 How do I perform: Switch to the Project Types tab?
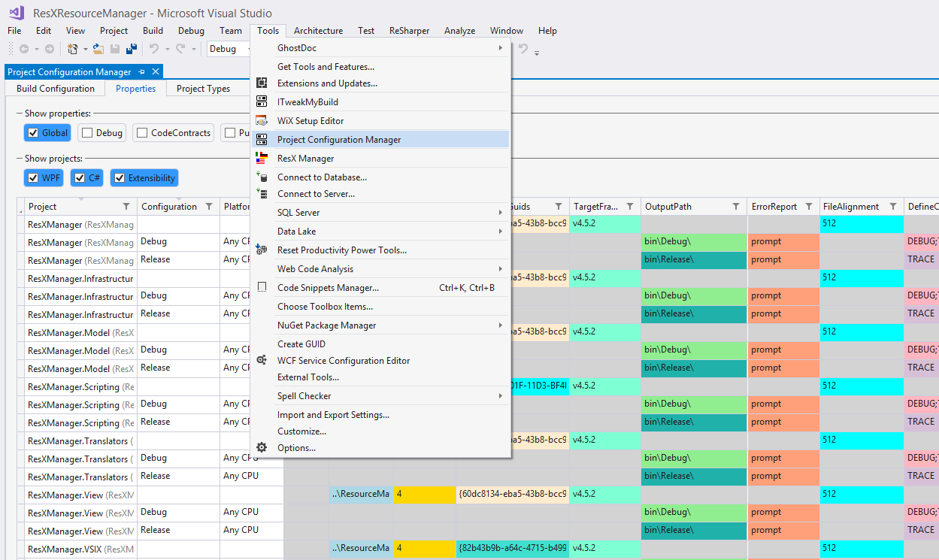pyautogui.click(x=203, y=89)
